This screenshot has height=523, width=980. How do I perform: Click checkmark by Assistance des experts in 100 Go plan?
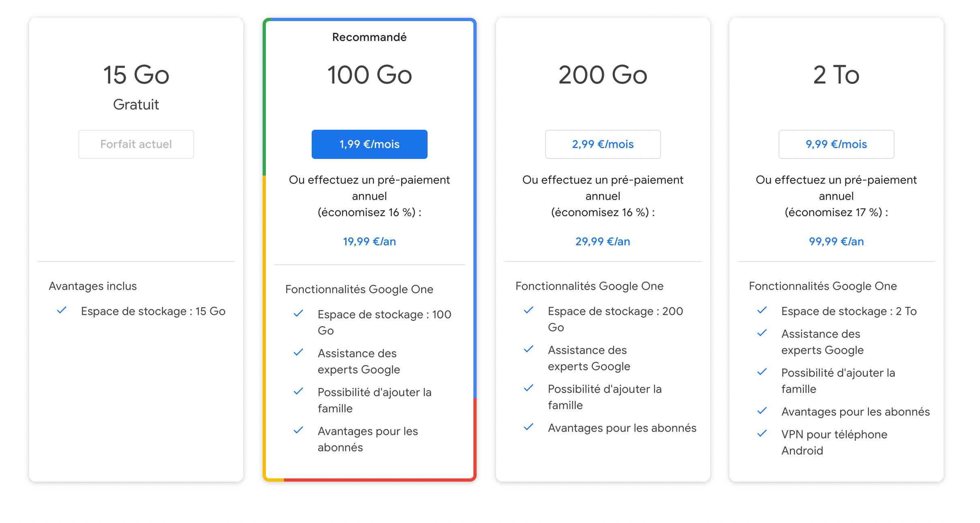point(298,352)
